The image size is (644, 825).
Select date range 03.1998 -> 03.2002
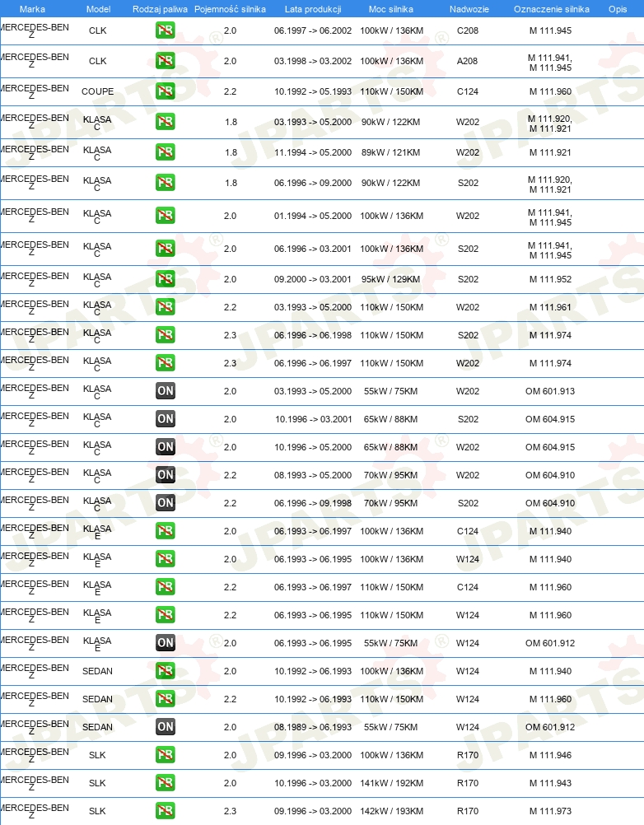(x=313, y=61)
